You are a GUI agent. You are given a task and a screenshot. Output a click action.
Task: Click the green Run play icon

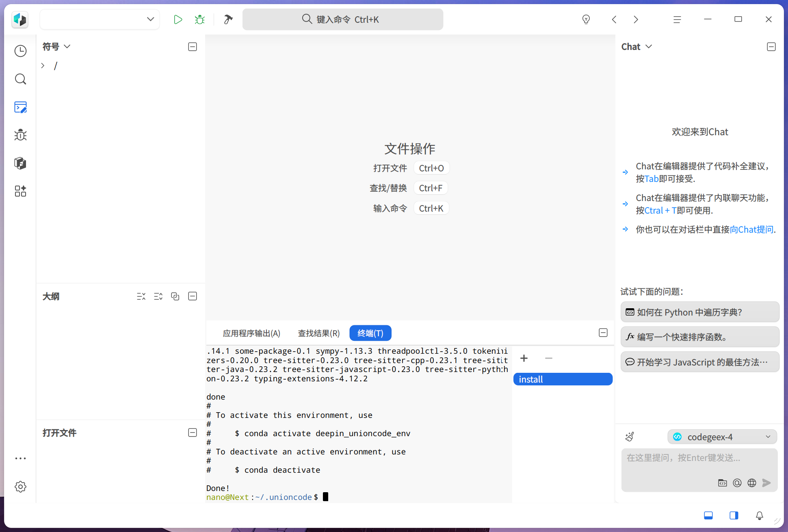coord(178,19)
